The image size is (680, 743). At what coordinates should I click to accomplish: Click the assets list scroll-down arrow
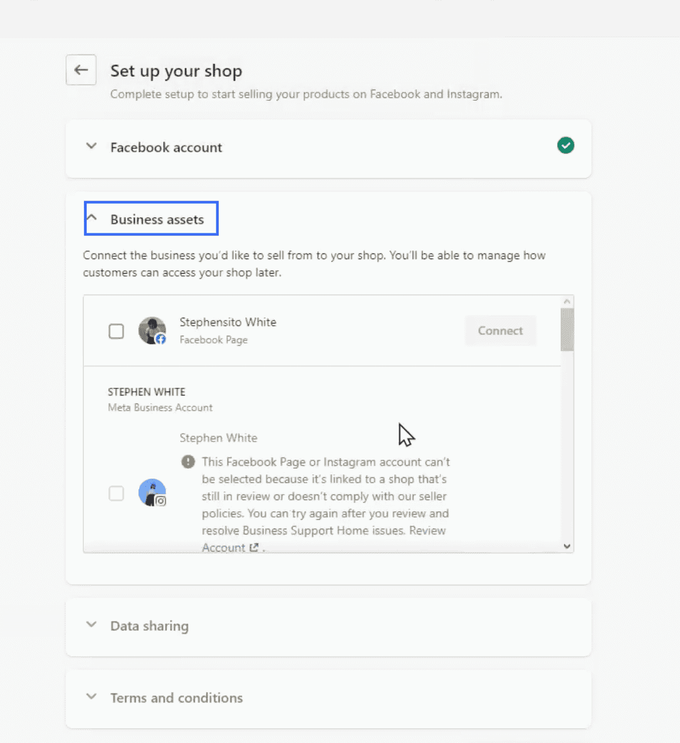click(x=567, y=546)
